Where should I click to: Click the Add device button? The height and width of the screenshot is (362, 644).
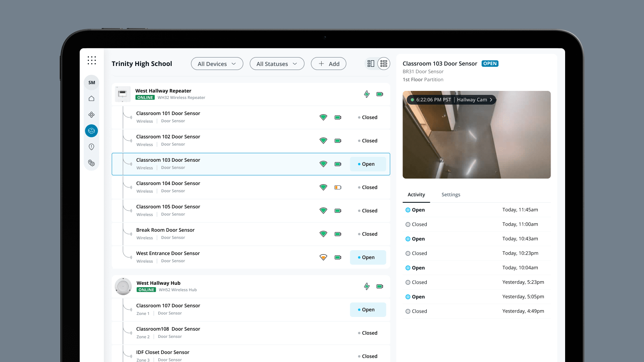click(328, 64)
